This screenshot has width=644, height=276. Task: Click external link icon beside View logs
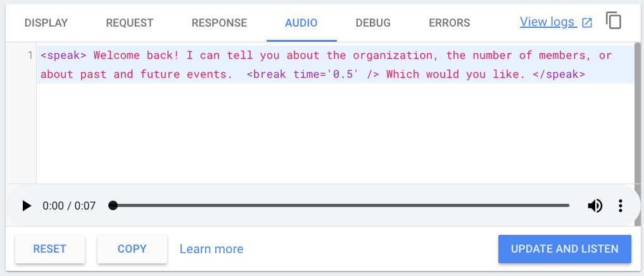pyautogui.click(x=587, y=23)
